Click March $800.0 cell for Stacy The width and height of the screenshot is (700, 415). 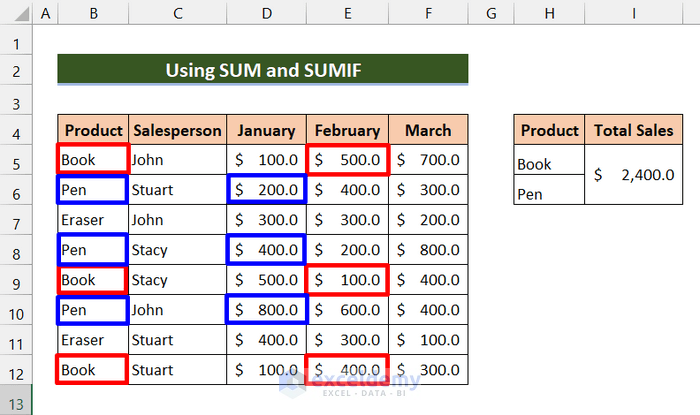(428, 250)
